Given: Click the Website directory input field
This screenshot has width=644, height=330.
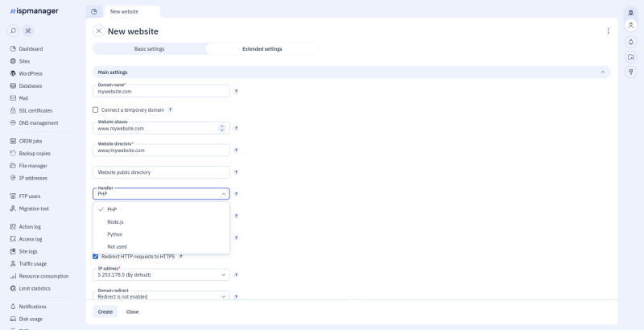Looking at the screenshot, I should (x=161, y=151).
